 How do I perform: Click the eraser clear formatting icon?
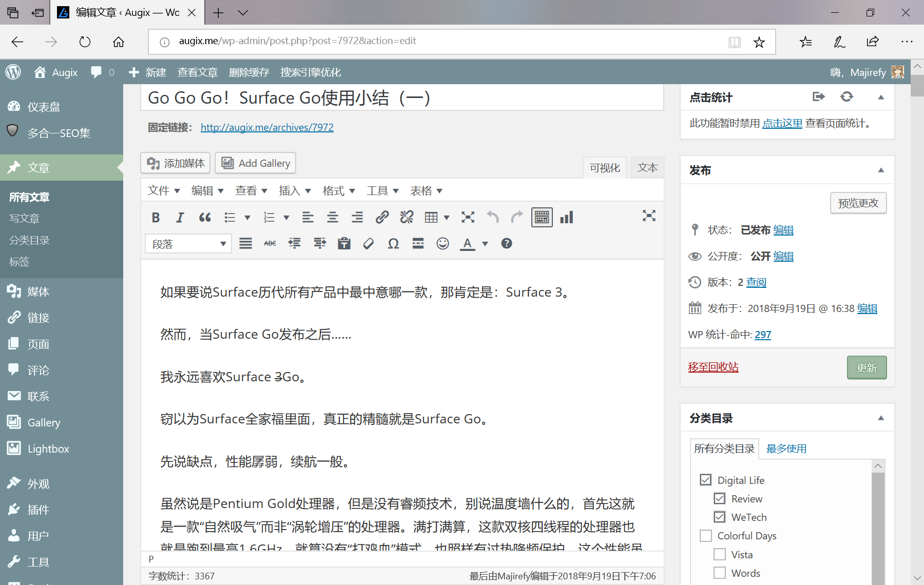368,244
